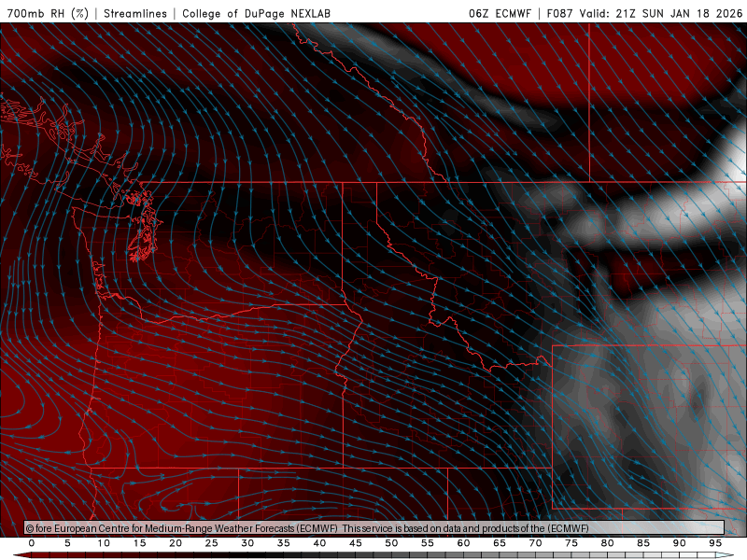This screenshot has height=560, width=747.
Task: Click the colorbar label '70'
Action: pyautogui.click(x=535, y=543)
